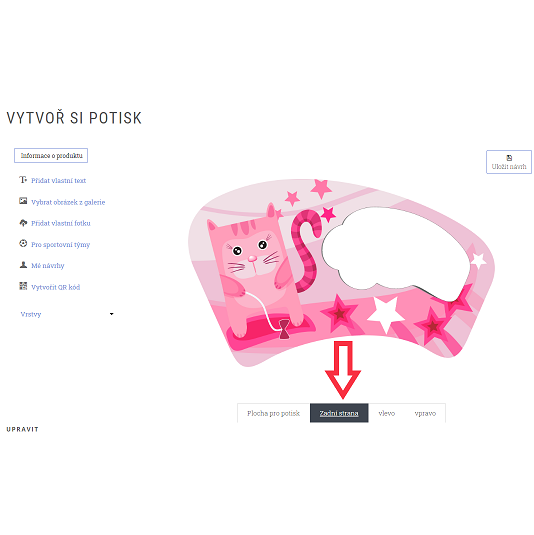Click the text icon beside Přidat vlastní text

(23, 180)
